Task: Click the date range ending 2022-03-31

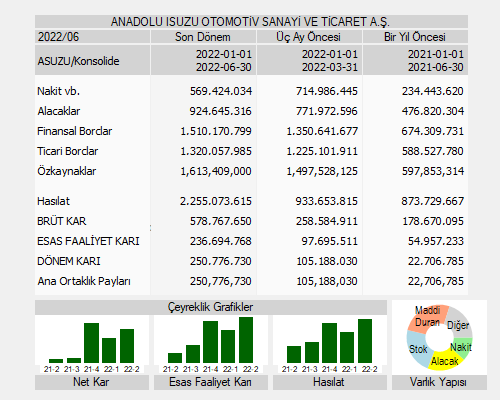Action: (x=330, y=61)
